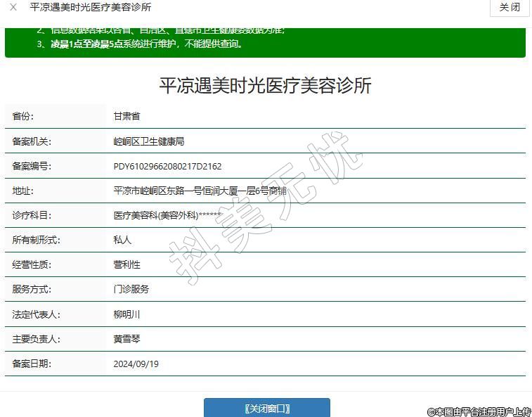532x417 pixels.
Task: Select the clinic name heading 平凉遇美时光医疗美容诊所
Action: (265, 86)
